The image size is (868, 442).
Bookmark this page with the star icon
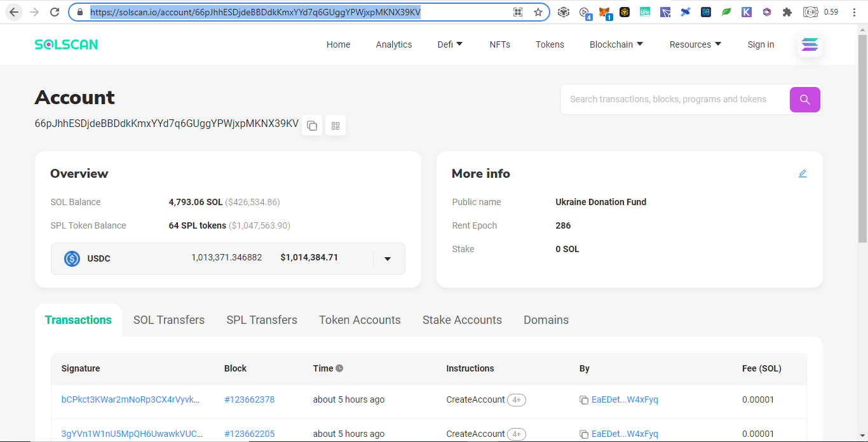(538, 12)
